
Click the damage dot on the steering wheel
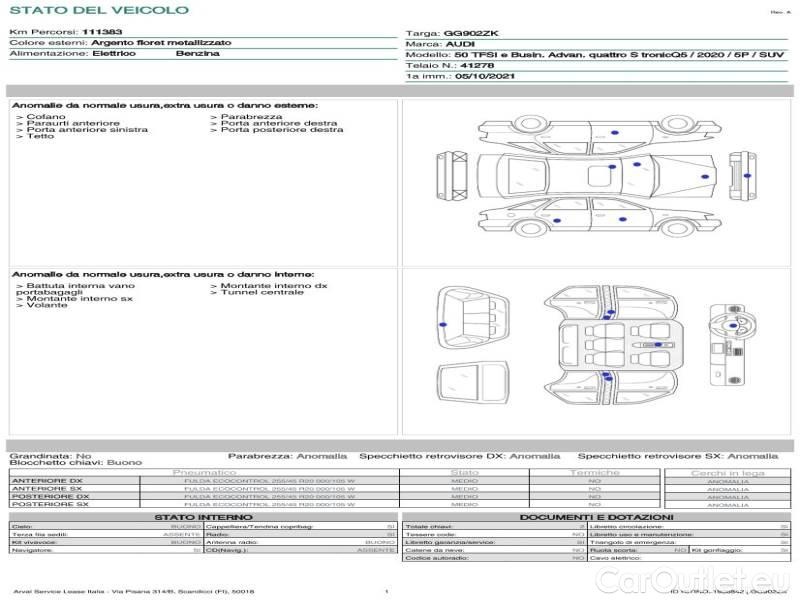coord(733,326)
